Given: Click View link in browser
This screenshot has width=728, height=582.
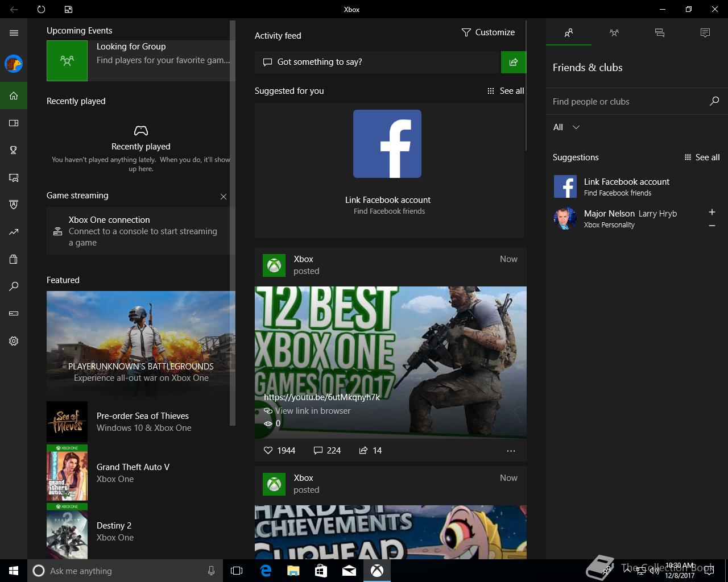Looking at the screenshot, I should pyautogui.click(x=307, y=410).
